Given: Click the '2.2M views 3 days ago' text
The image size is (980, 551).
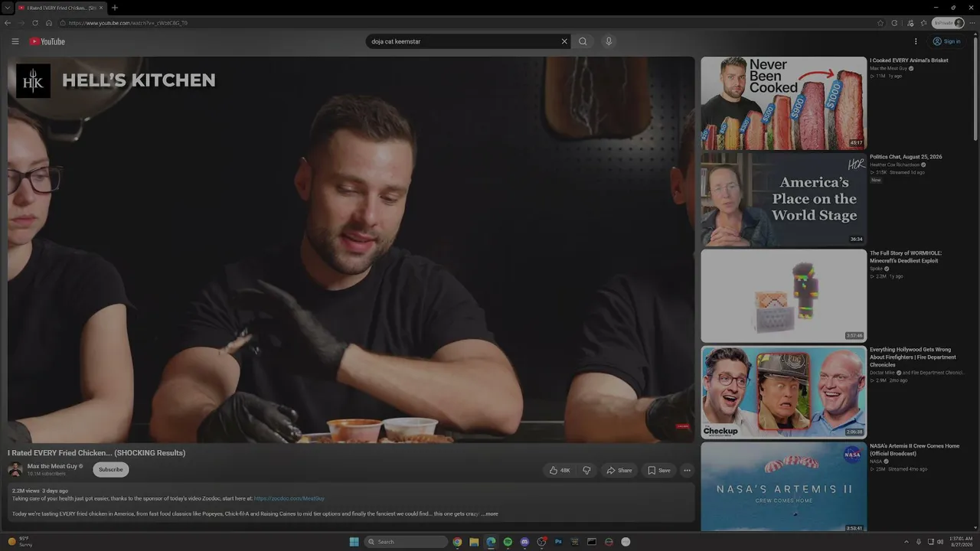Looking at the screenshot, I should pyautogui.click(x=40, y=491).
